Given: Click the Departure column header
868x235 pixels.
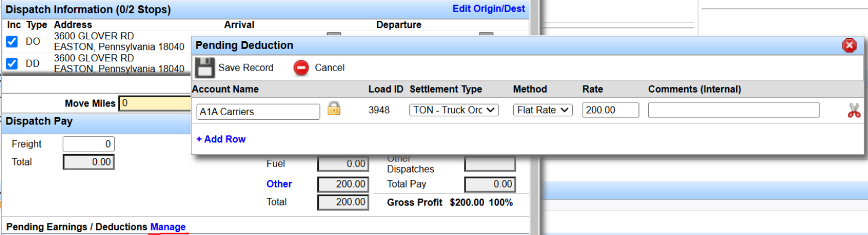Looking at the screenshot, I should pos(399,25).
